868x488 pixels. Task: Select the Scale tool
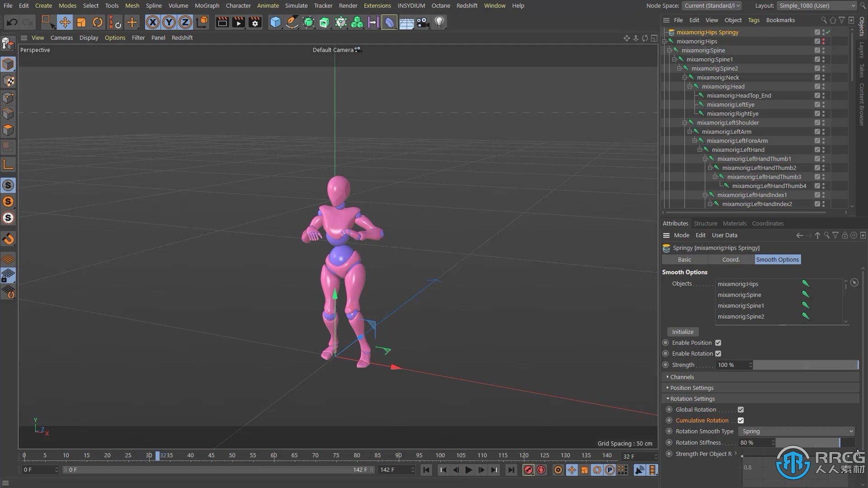pos(81,22)
